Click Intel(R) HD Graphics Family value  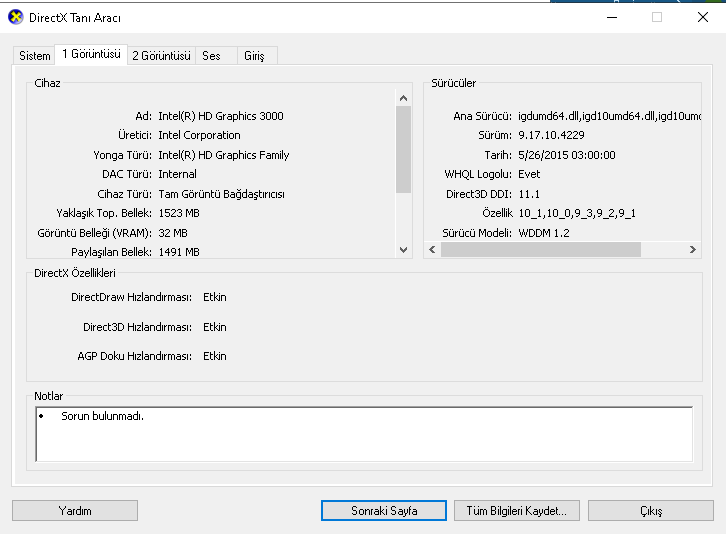224,155
